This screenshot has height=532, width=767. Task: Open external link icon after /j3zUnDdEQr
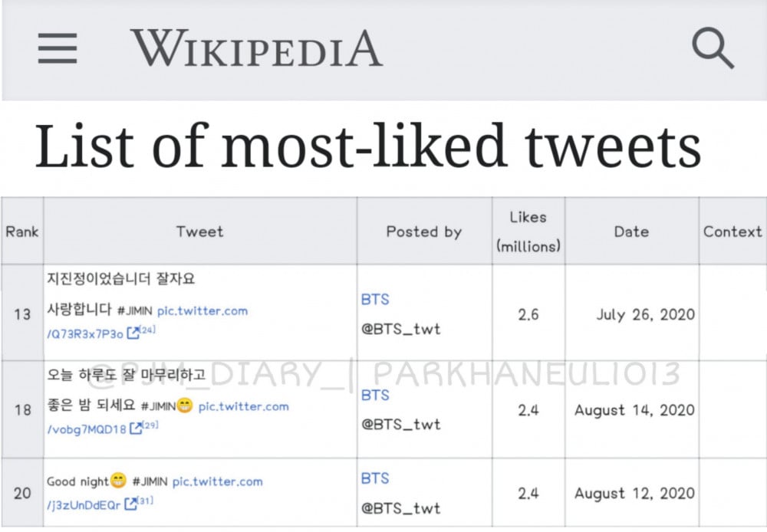pyautogui.click(x=131, y=504)
